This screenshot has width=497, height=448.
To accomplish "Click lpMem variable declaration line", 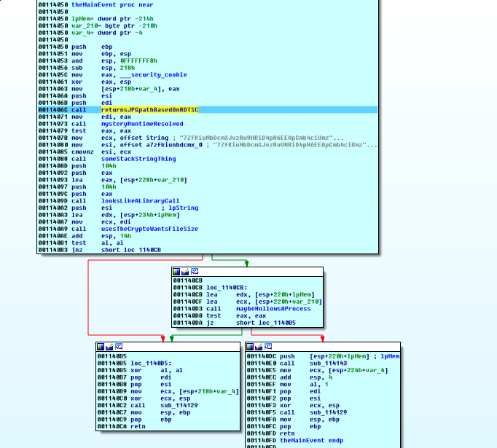I will pos(112,19).
